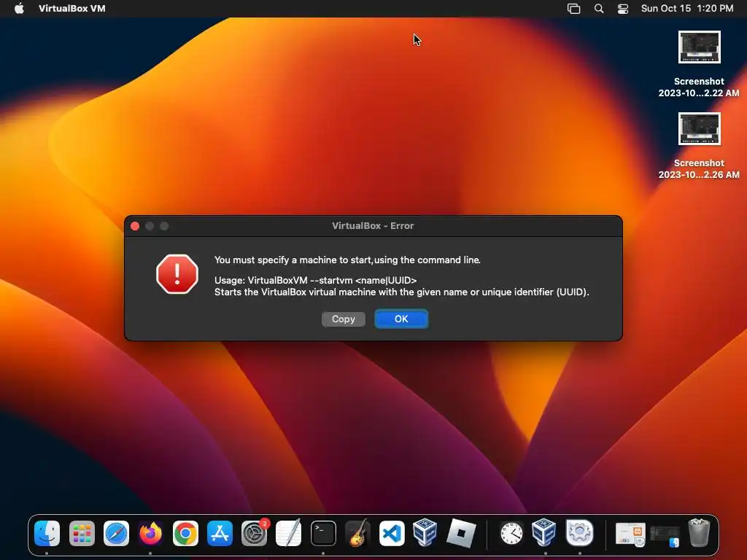747x560 pixels.
Task: Open the Trash in the dock
Action: [x=699, y=533]
